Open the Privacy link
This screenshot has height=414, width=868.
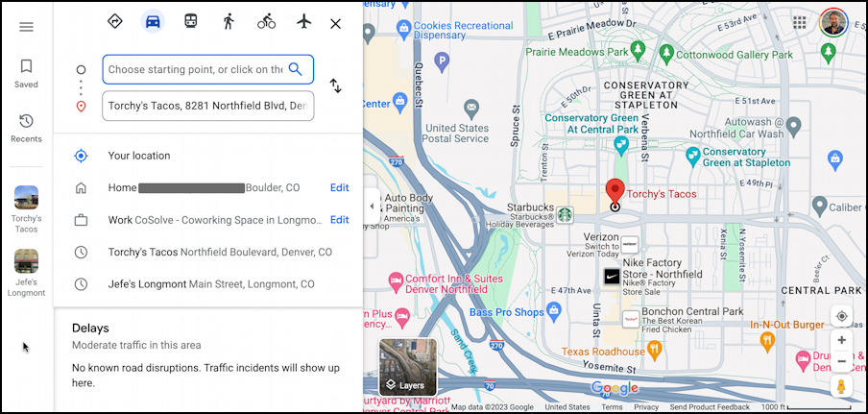tap(646, 407)
